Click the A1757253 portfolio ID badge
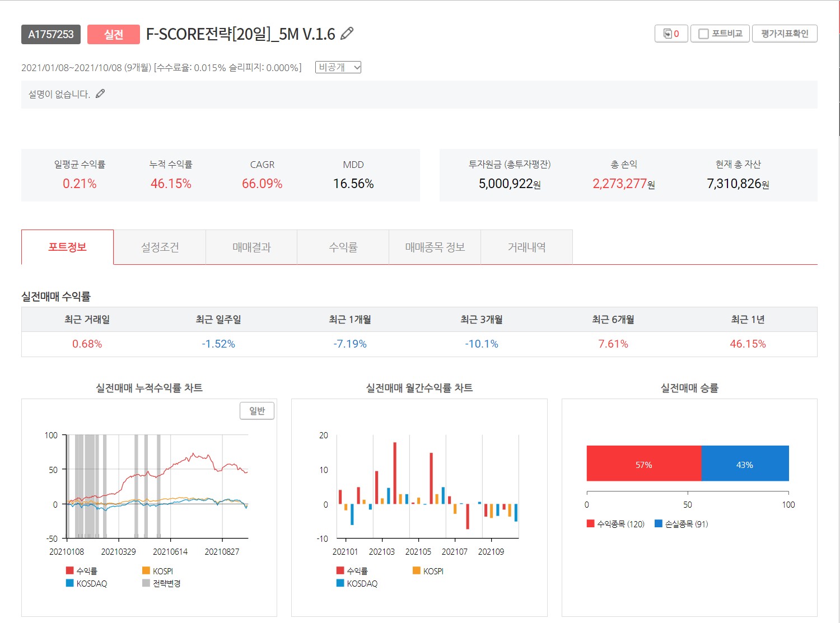The width and height of the screenshot is (840, 623). click(51, 34)
